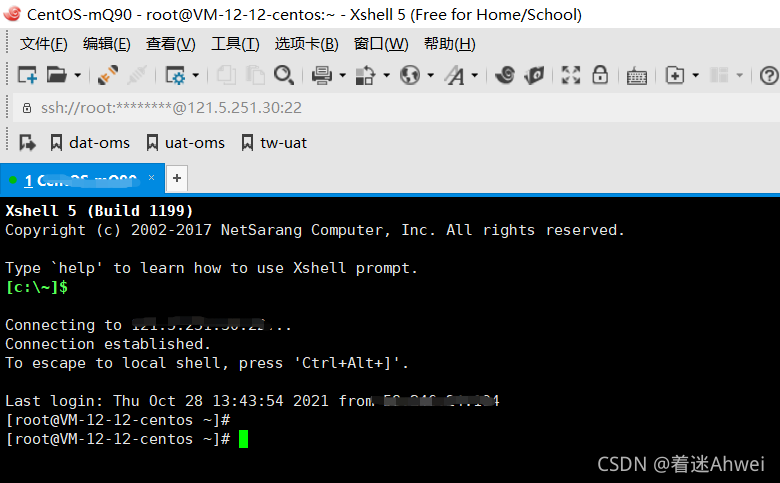Expand the tile layout dropdown arrow

coord(740,76)
